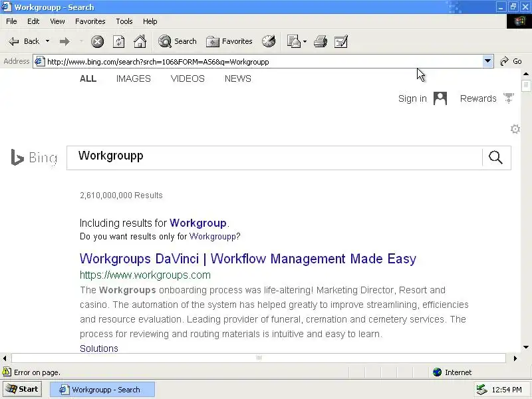Stop page loading with the Stop icon
This screenshot has height=399, width=532.
coord(97,42)
